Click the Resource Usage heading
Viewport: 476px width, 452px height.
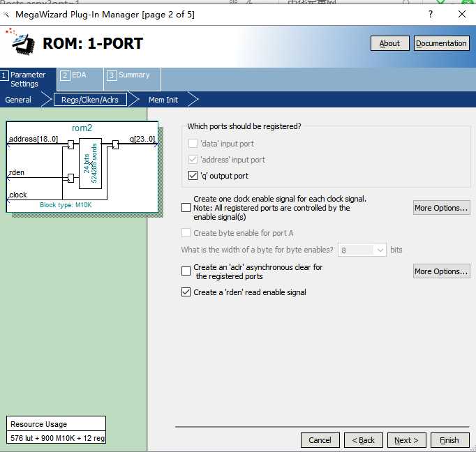[38, 424]
